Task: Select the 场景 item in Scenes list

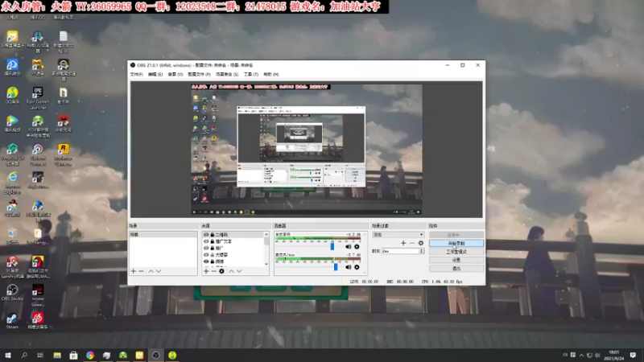Action: click(x=163, y=235)
